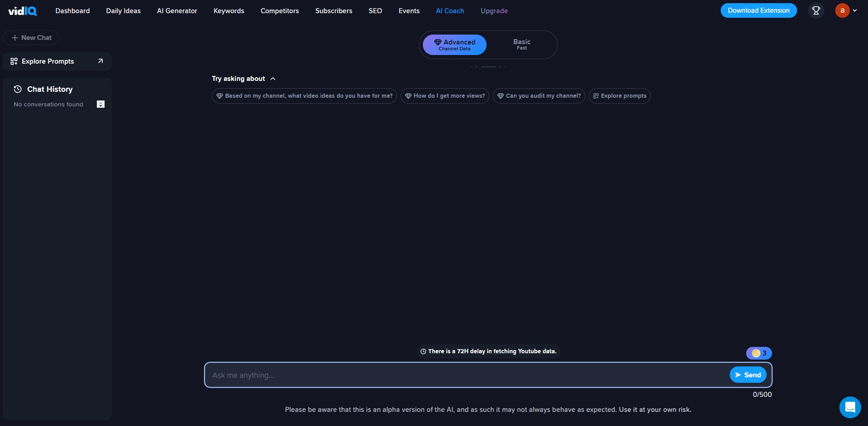Choose 'Can you audit my channel?' prompt
The height and width of the screenshot is (426, 868).
tap(539, 96)
